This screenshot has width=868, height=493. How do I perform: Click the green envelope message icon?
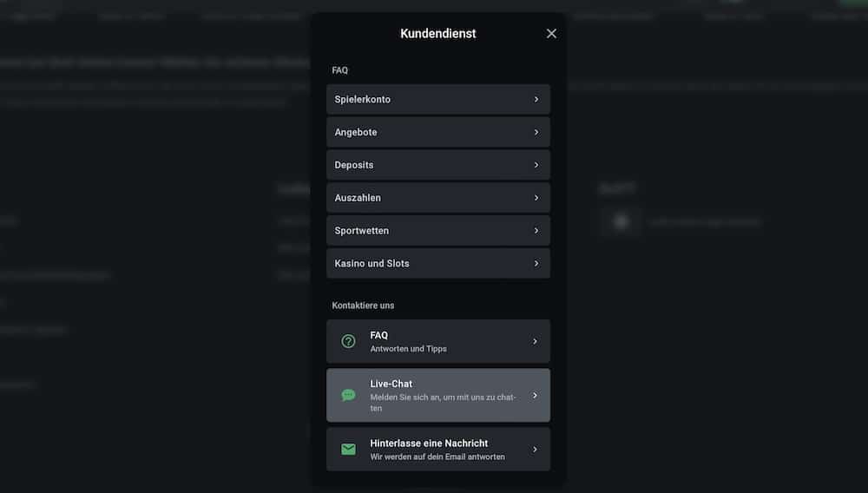point(348,450)
